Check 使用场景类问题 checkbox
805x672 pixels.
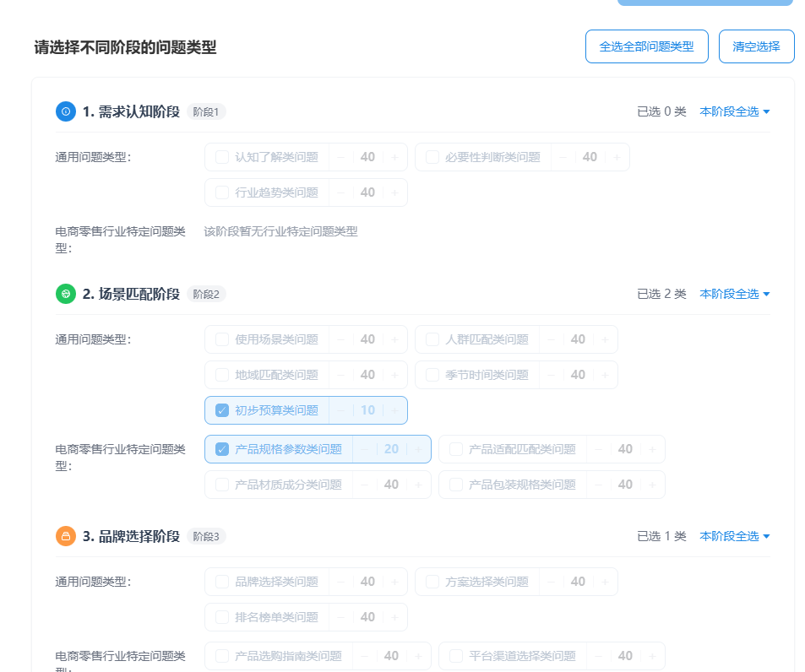pyautogui.click(x=222, y=339)
